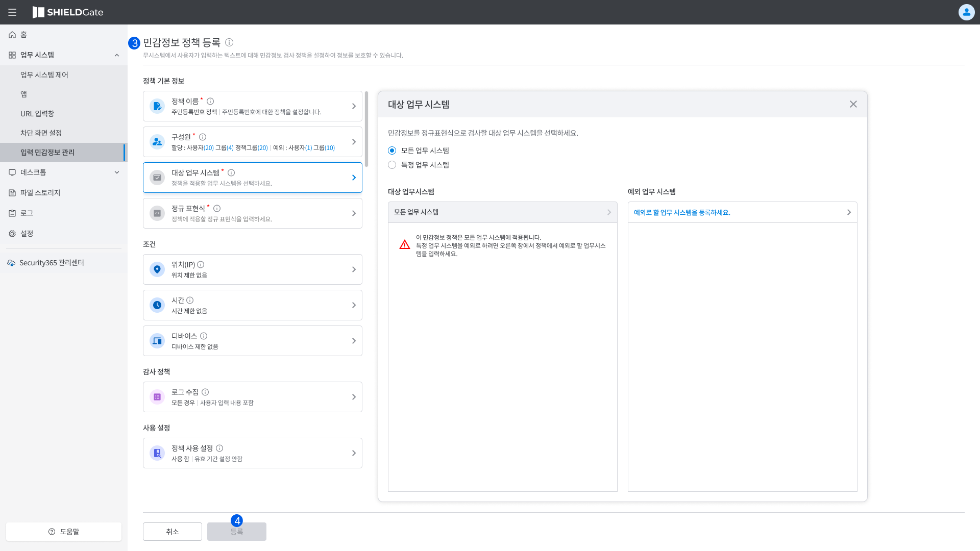Click the policy list vertical scrollbar

click(366, 129)
